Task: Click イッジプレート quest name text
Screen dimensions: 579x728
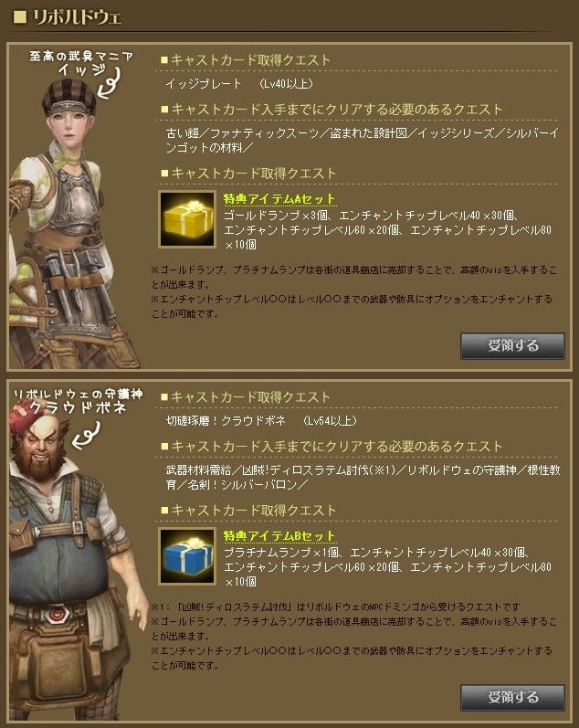Action: tap(204, 83)
